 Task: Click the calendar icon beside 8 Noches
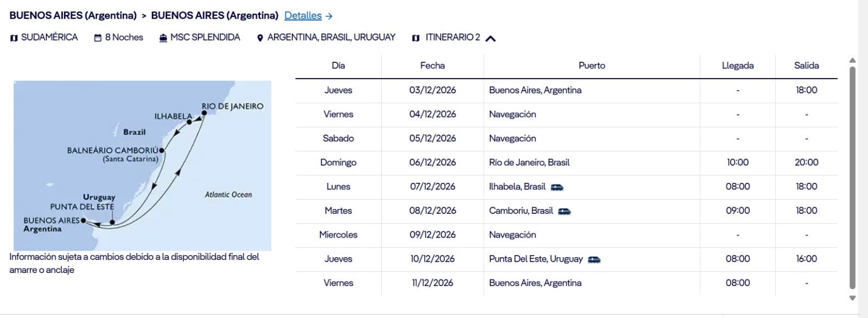click(x=98, y=38)
